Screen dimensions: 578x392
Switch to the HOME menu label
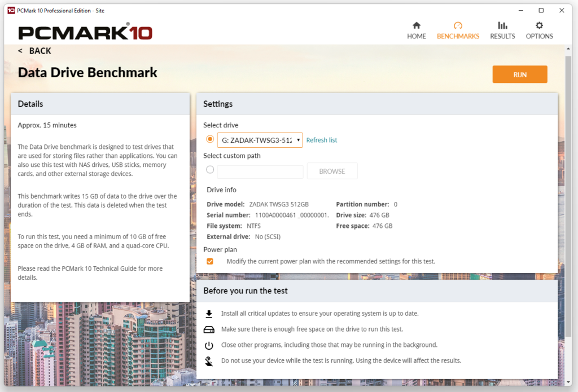pos(417,36)
